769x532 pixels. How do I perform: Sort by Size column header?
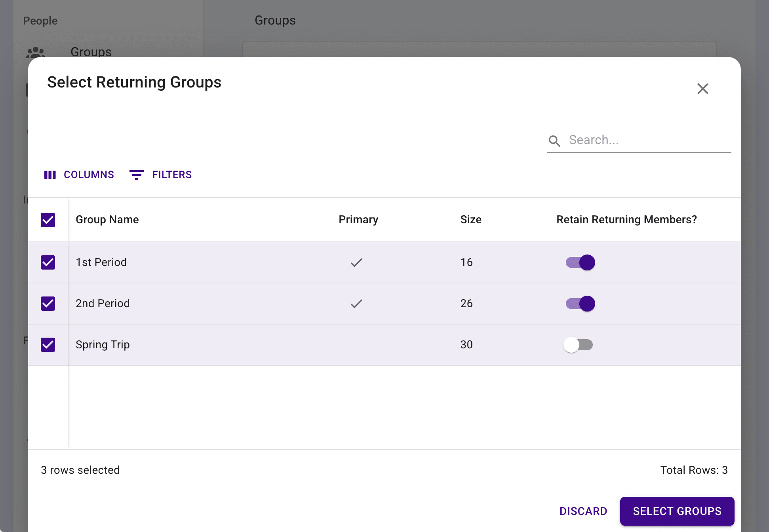click(x=470, y=220)
